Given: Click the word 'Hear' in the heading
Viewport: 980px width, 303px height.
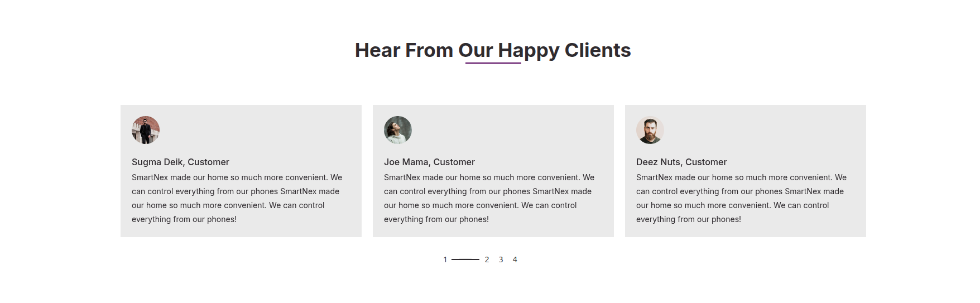Looking at the screenshot, I should click(377, 50).
